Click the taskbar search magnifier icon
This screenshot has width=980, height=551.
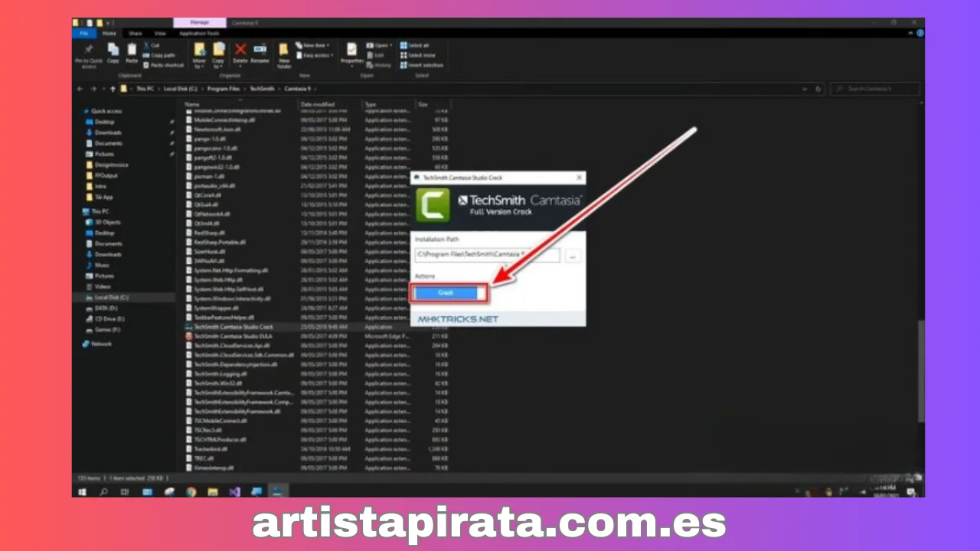point(104,491)
